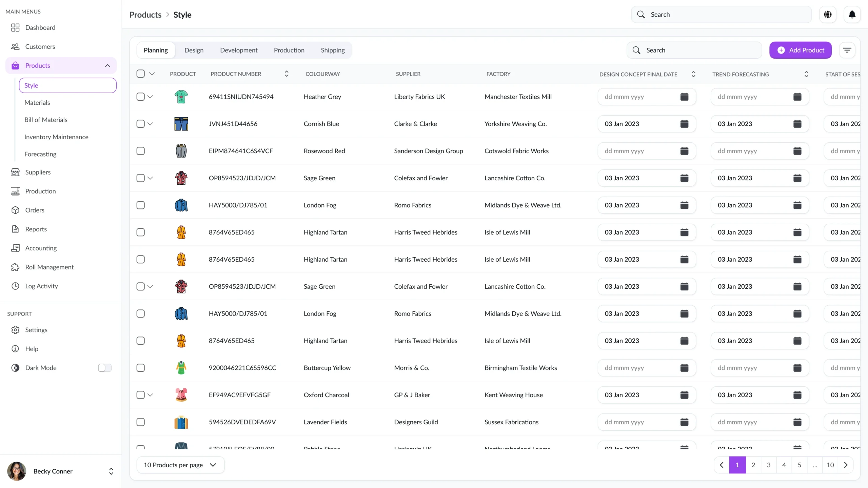Image resolution: width=868 pixels, height=488 pixels.
Task: Go to next page arrow
Action: pyautogui.click(x=846, y=465)
